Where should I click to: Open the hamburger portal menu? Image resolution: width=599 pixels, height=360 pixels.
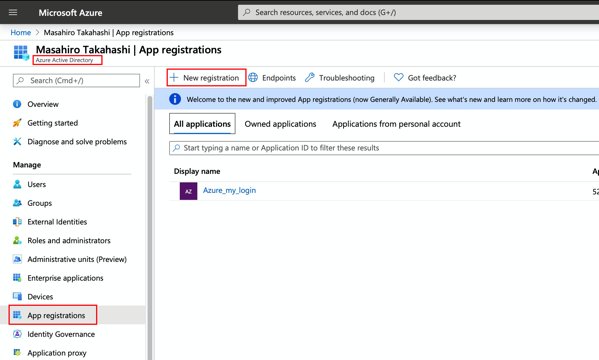click(x=13, y=12)
